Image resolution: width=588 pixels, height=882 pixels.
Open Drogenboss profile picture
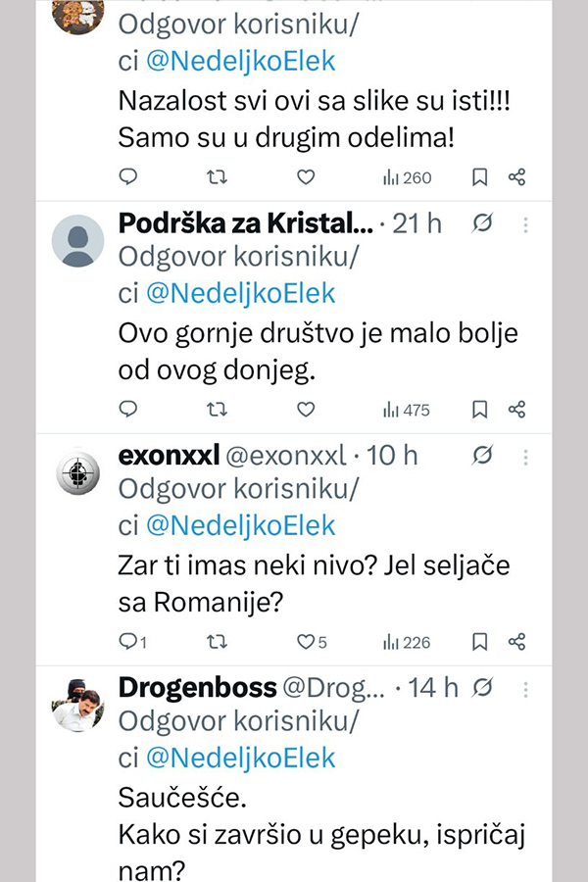(77, 704)
